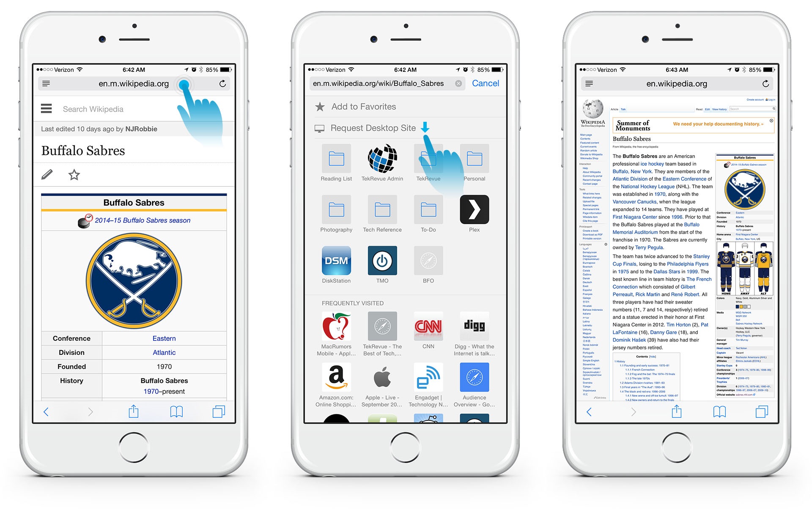
Task: Open TekRevue Admin bookmark folder
Action: tap(382, 165)
